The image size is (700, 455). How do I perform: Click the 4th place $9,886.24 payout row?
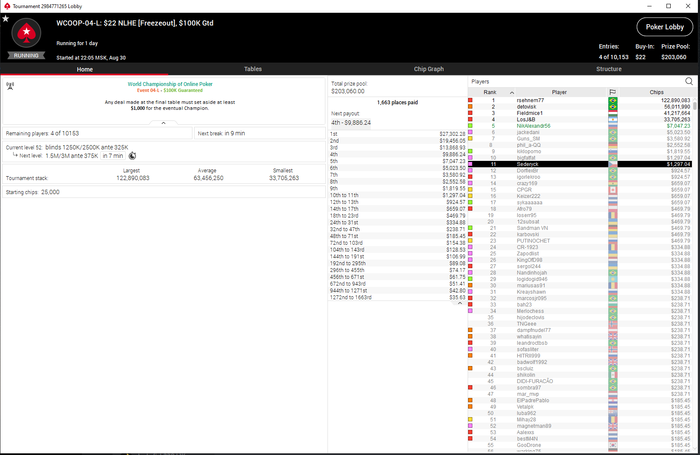[397, 154]
